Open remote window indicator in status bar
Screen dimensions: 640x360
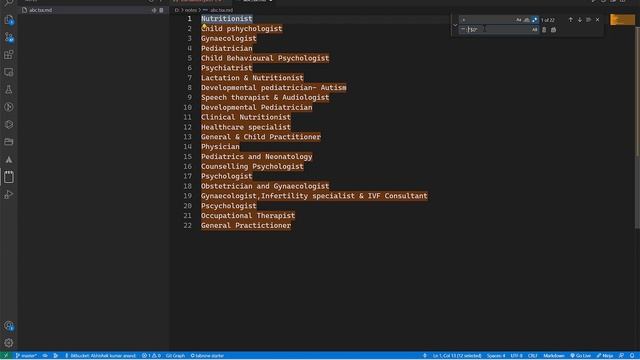[6, 356]
